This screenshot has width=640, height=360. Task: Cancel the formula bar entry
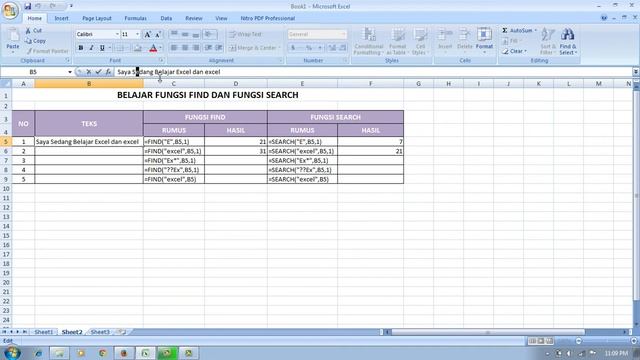tap(89, 72)
